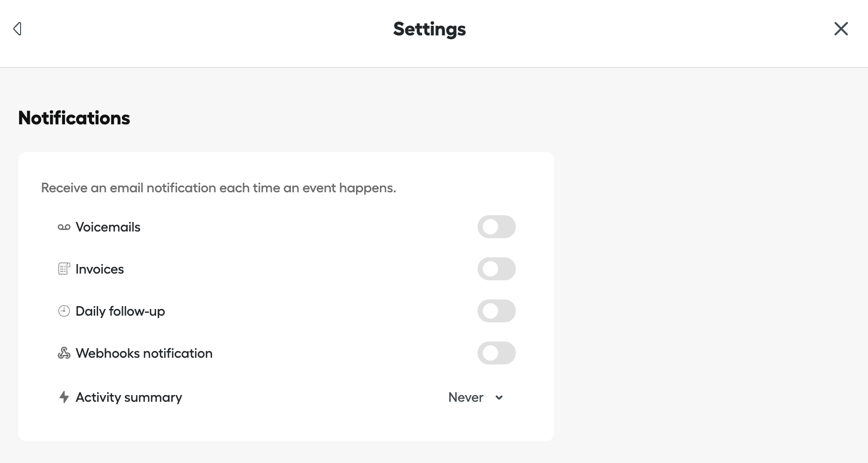This screenshot has height=463, width=868.
Task: Enable Voicemails email notifications
Action: click(x=496, y=226)
